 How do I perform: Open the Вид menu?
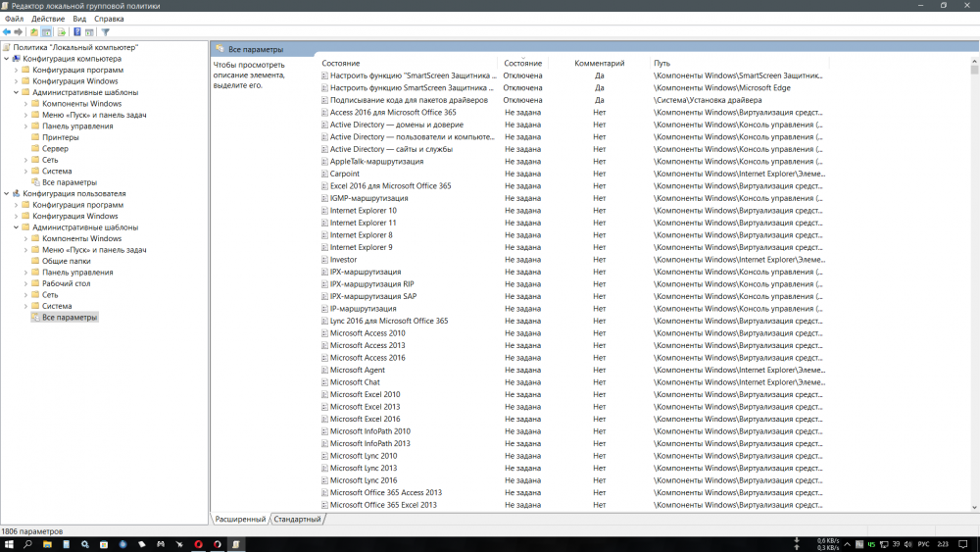(x=79, y=19)
